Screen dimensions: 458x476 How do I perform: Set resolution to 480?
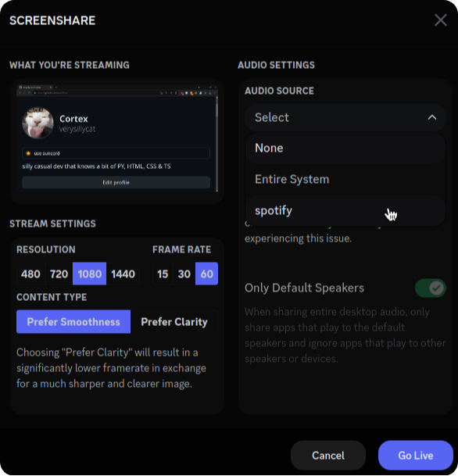click(x=30, y=274)
